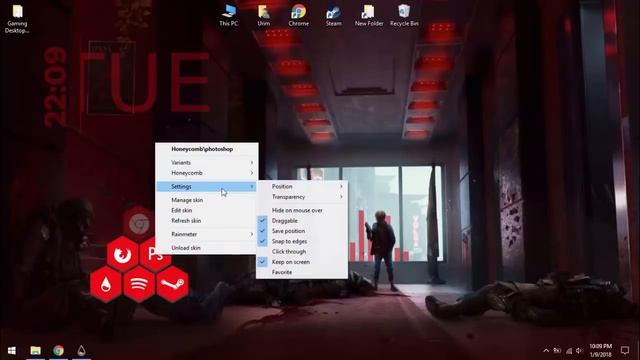
Task: Uncheck Save position
Action: (x=302, y=231)
